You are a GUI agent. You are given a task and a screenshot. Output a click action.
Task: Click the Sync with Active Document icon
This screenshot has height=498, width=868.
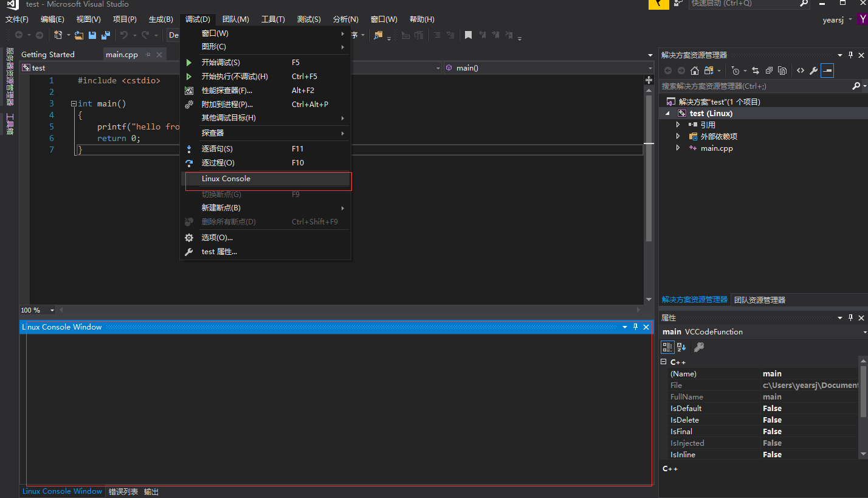[x=756, y=71]
